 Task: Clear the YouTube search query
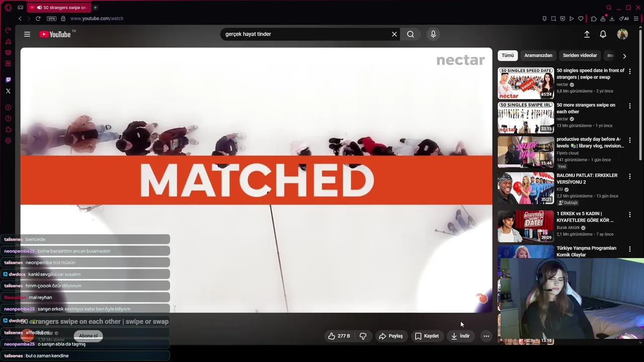click(394, 34)
